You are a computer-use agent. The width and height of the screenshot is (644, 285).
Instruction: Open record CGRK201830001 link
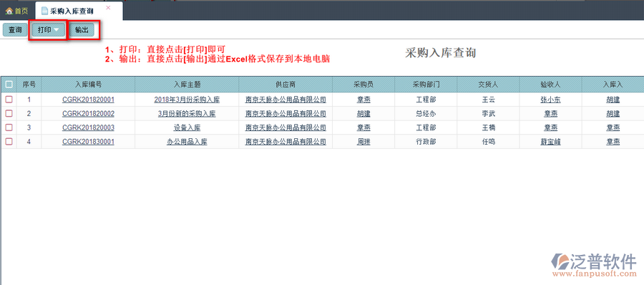[x=88, y=142]
